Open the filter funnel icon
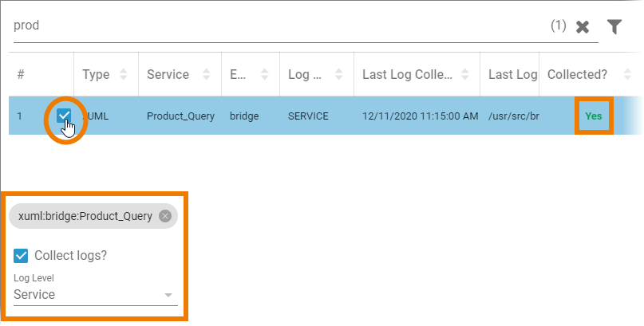 point(614,26)
